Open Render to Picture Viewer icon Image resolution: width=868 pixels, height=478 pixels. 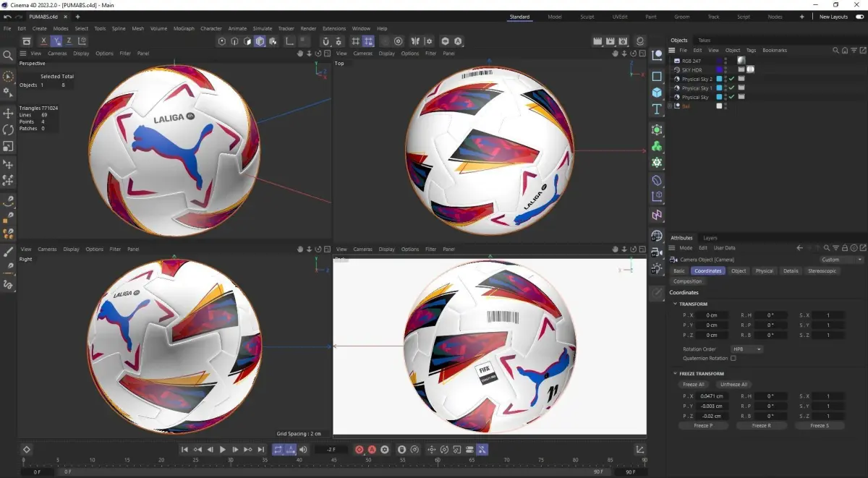[x=611, y=41]
